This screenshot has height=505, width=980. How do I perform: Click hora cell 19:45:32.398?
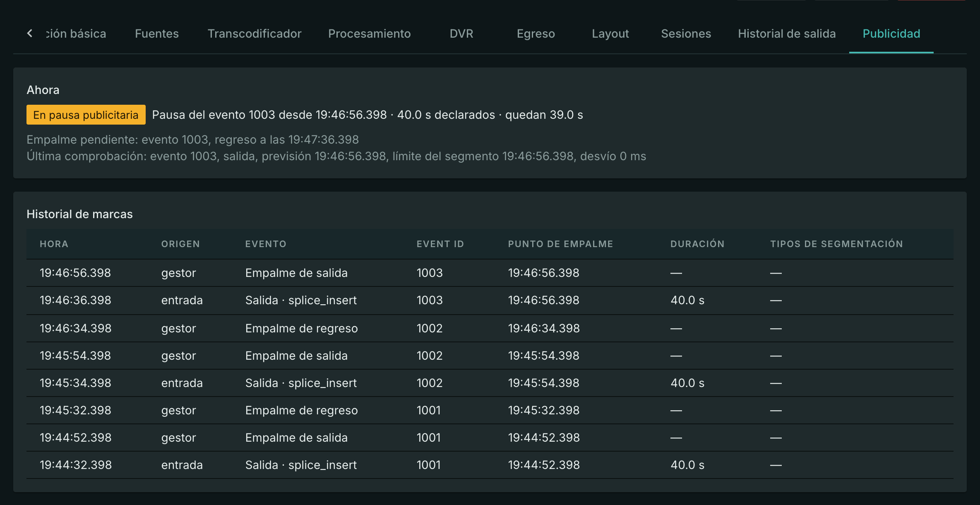tap(75, 410)
